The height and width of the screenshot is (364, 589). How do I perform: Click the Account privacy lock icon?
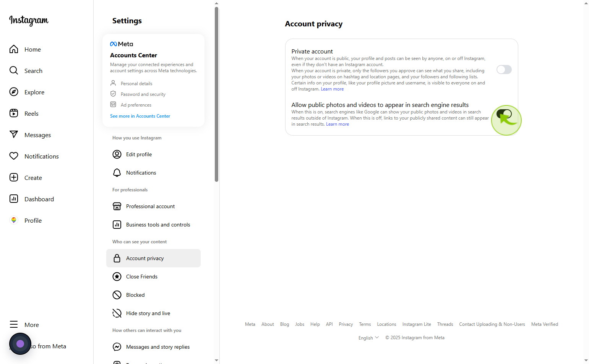pos(117,258)
